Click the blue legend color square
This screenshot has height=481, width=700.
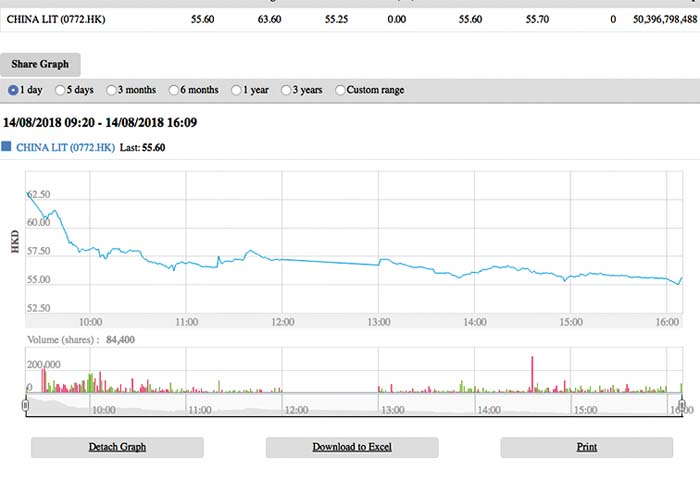click(x=6, y=146)
